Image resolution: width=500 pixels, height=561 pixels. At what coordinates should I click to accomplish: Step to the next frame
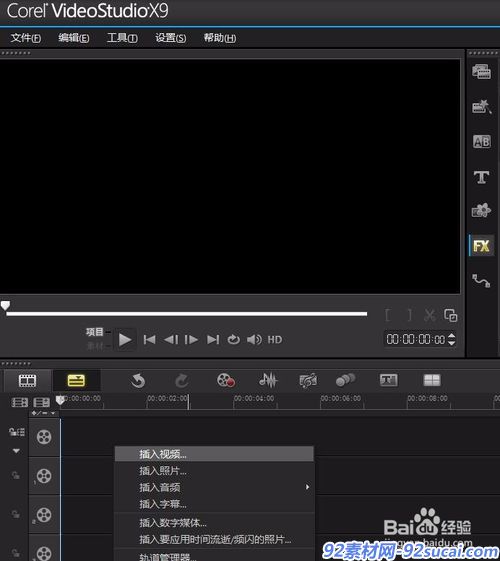click(191, 340)
